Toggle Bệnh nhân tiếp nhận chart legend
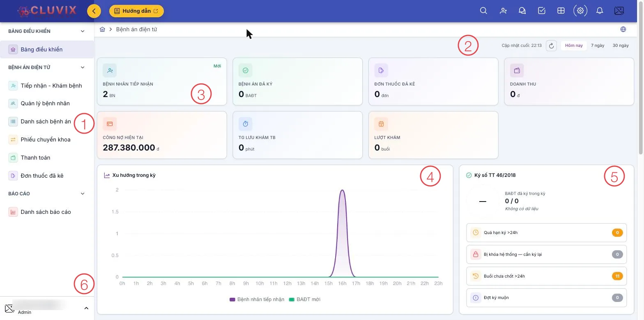Screen dimensions: 644x320 tap(257, 299)
